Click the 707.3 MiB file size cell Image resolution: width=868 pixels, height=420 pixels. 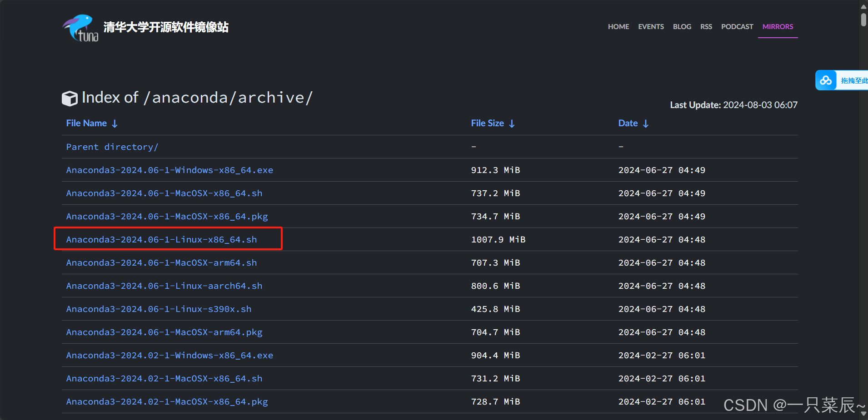(495, 262)
